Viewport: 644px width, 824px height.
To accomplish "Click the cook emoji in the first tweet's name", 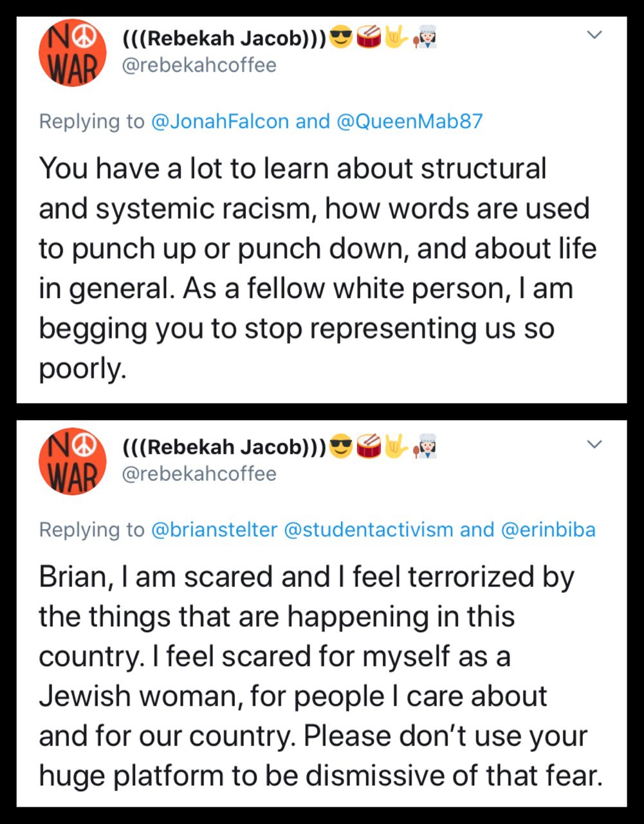I will pos(426,39).
